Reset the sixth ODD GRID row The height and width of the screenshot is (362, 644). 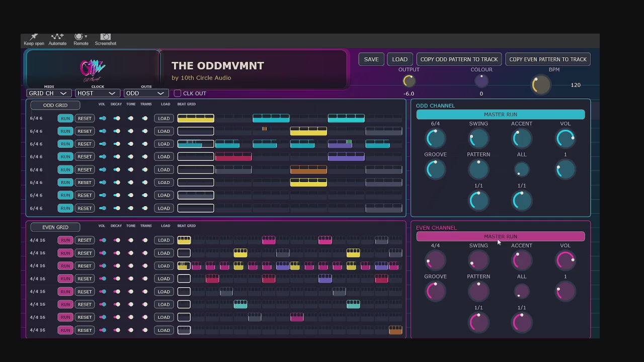pos(85,183)
